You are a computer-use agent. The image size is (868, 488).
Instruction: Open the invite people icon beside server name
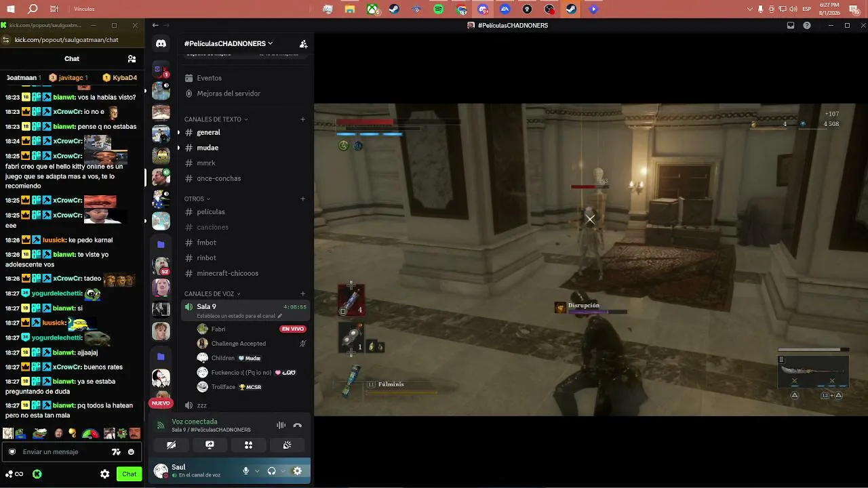pos(303,44)
